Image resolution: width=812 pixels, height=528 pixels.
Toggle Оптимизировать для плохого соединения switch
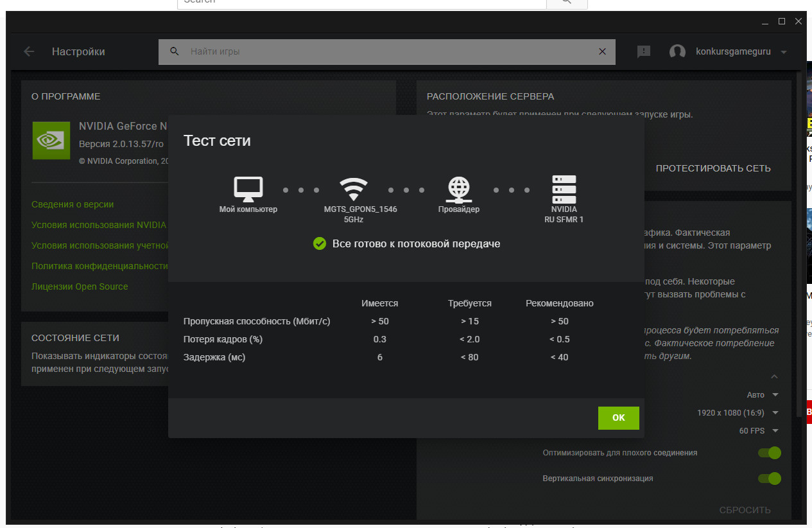click(770, 453)
